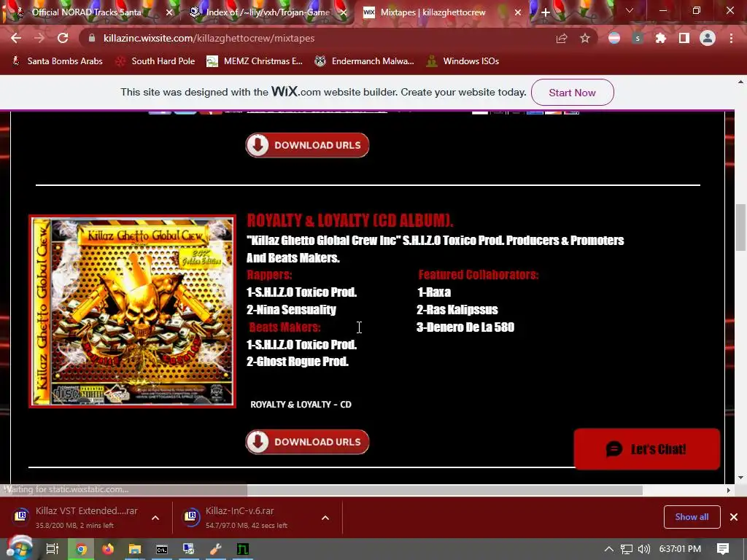Click the taskbar clock showing 6:37:01 PM
This screenshot has height=560, width=747.
coord(680,549)
